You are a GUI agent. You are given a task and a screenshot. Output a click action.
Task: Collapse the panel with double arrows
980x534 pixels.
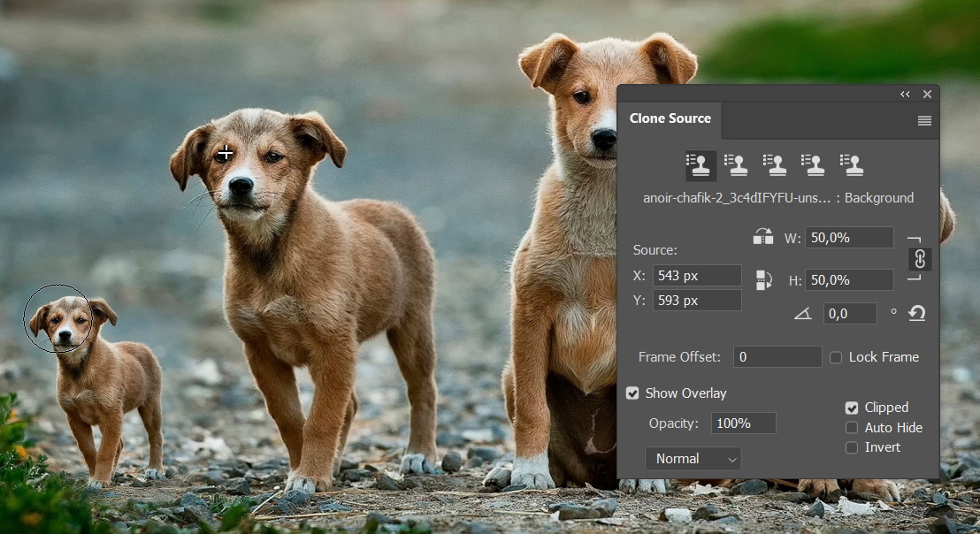pos(905,95)
